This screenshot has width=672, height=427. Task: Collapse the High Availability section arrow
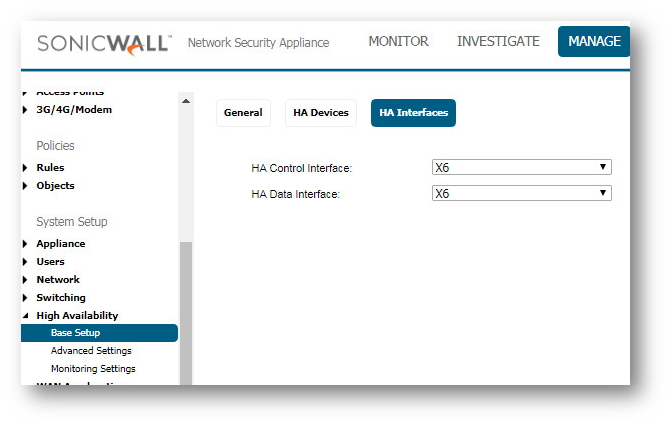click(x=25, y=316)
